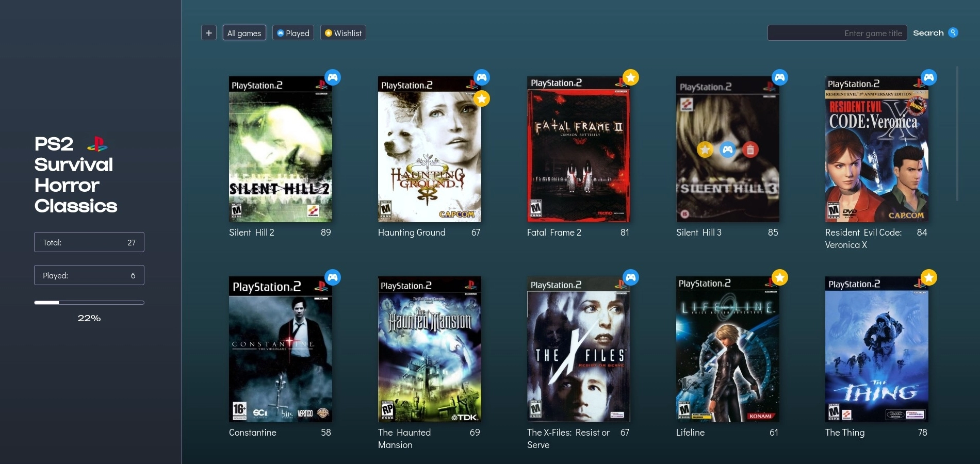Click the played badge on Resident Evil Code: Veronica X

pyautogui.click(x=929, y=77)
